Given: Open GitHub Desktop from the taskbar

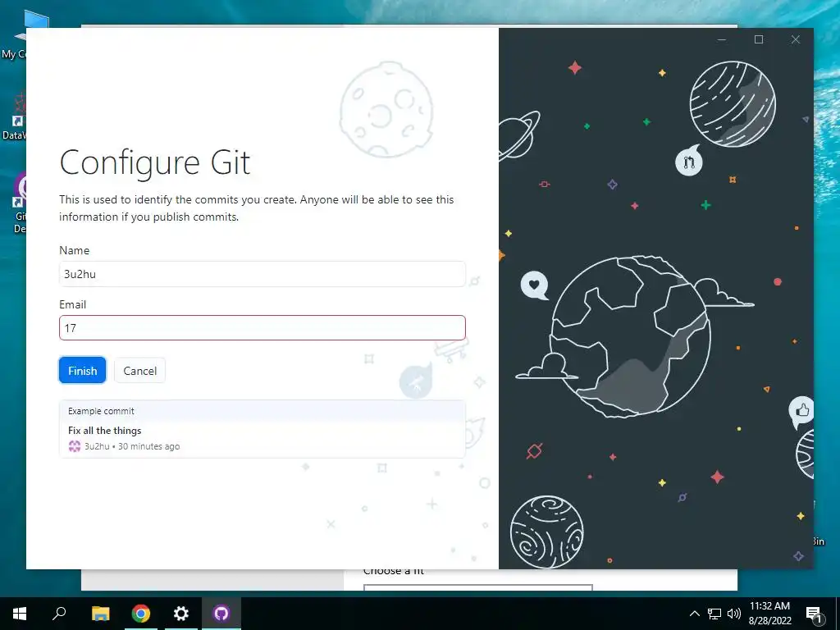Looking at the screenshot, I should (221, 613).
